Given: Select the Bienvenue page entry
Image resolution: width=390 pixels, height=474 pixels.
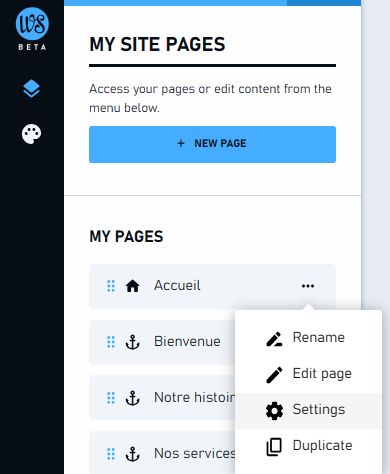Looking at the screenshot, I should pos(162,342).
